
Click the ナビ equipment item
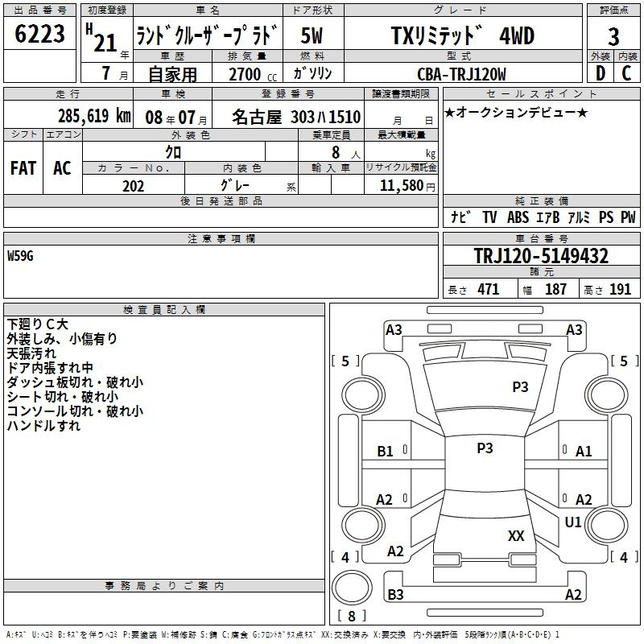pos(460,217)
